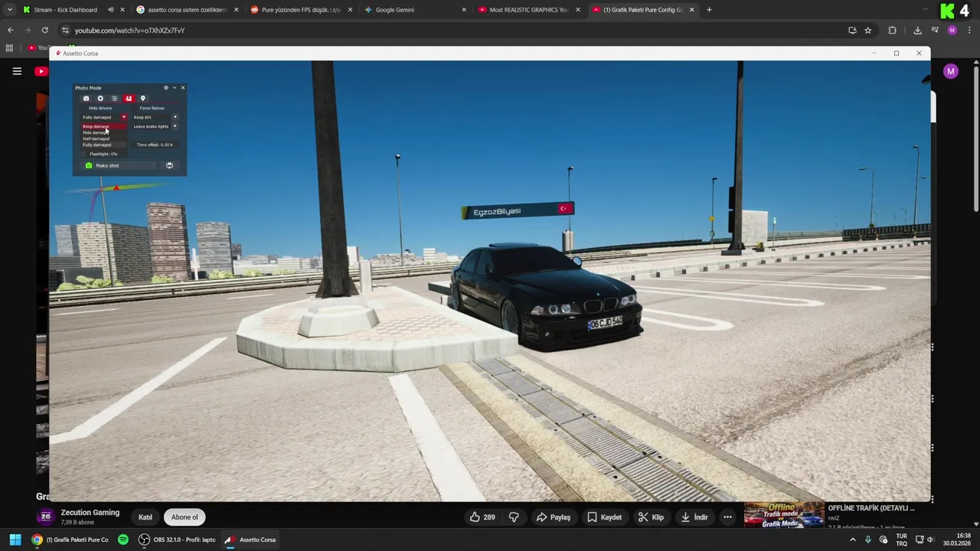Open Chrome downloads

point(917,30)
